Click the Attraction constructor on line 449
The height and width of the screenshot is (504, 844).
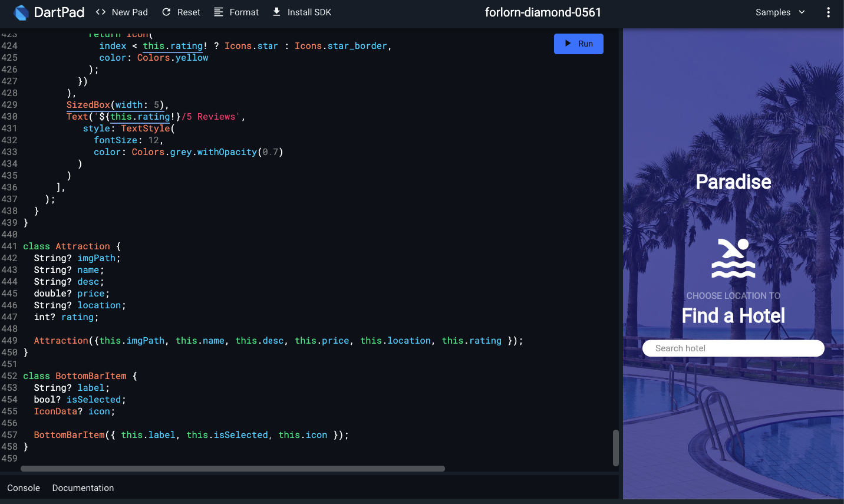click(x=278, y=341)
